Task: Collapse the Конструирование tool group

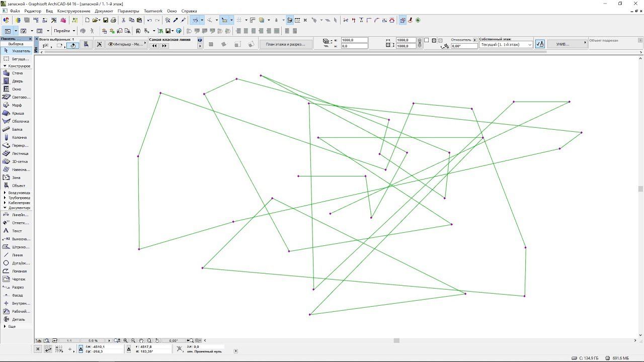Action: pyautogui.click(x=5, y=66)
